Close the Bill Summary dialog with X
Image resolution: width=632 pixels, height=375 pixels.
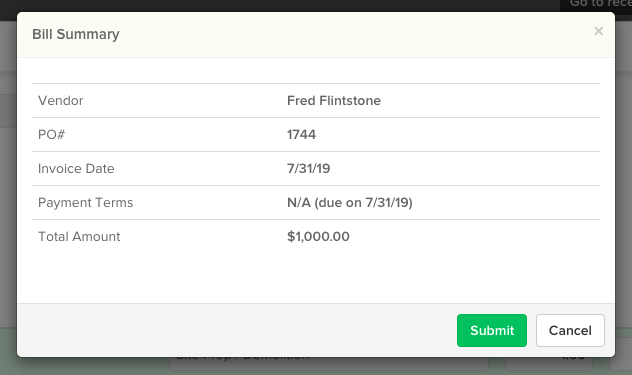tap(598, 31)
